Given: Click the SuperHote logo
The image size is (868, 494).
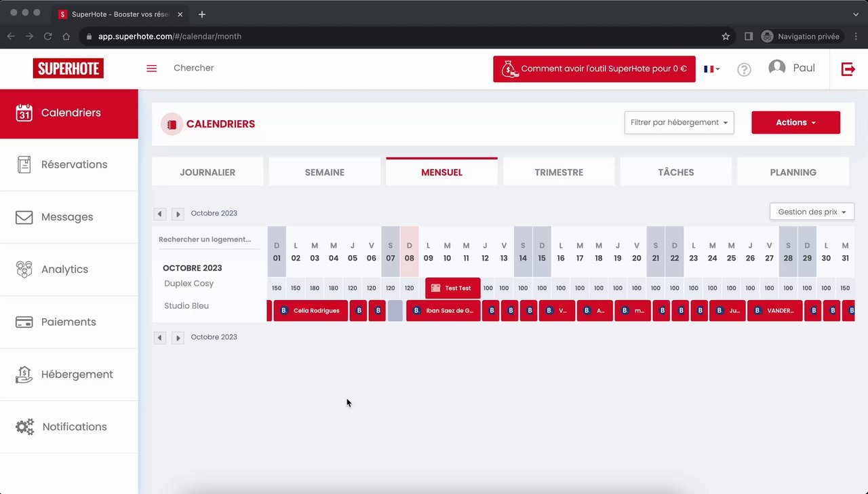Looking at the screenshot, I should coord(68,68).
